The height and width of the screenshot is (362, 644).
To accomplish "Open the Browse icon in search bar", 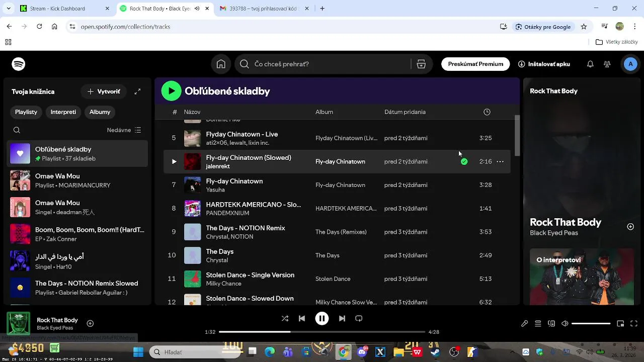I will pyautogui.click(x=421, y=64).
